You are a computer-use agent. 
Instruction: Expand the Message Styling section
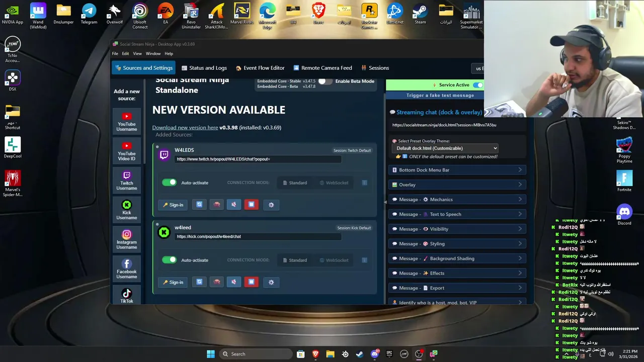[x=457, y=244]
